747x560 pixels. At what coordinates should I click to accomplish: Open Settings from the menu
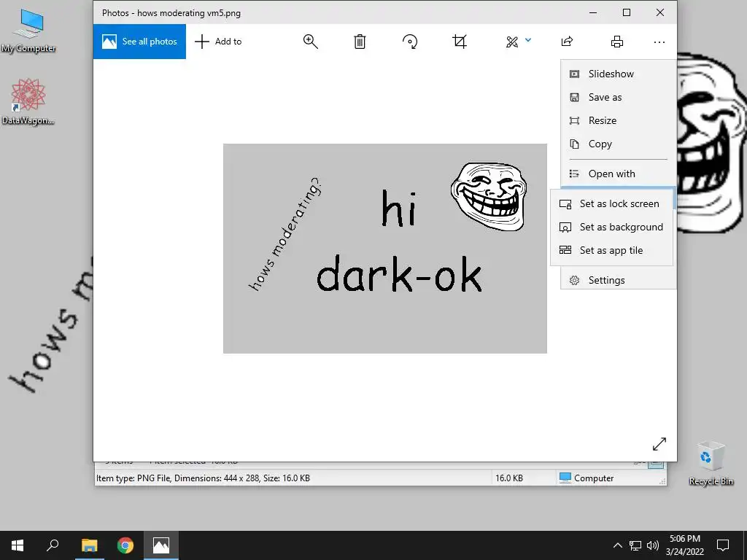pyautogui.click(x=619, y=280)
